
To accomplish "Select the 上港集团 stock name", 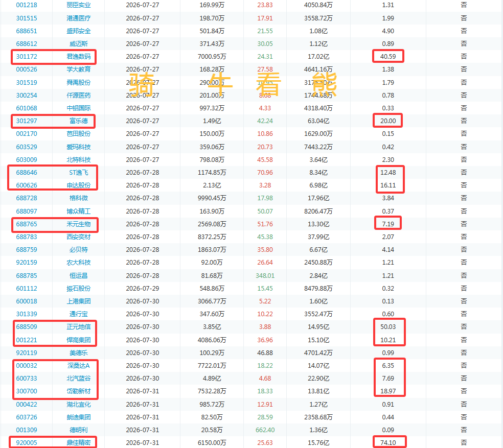I will [79, 301].
